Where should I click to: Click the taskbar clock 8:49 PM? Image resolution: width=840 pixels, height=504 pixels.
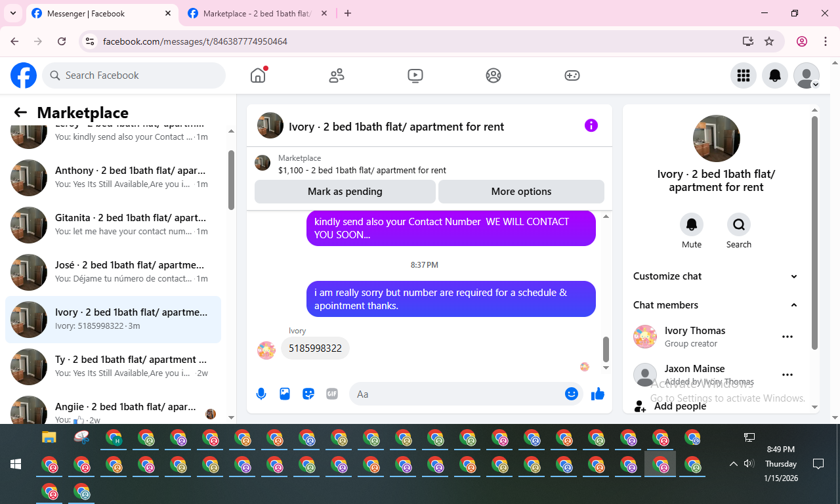pyautogui.click(x=781, y=450)
